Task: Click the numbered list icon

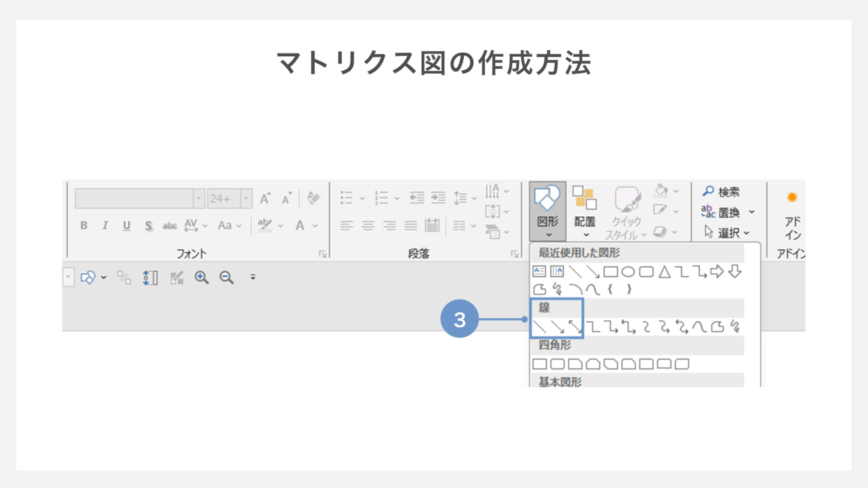Action: [x=382, y=198]
